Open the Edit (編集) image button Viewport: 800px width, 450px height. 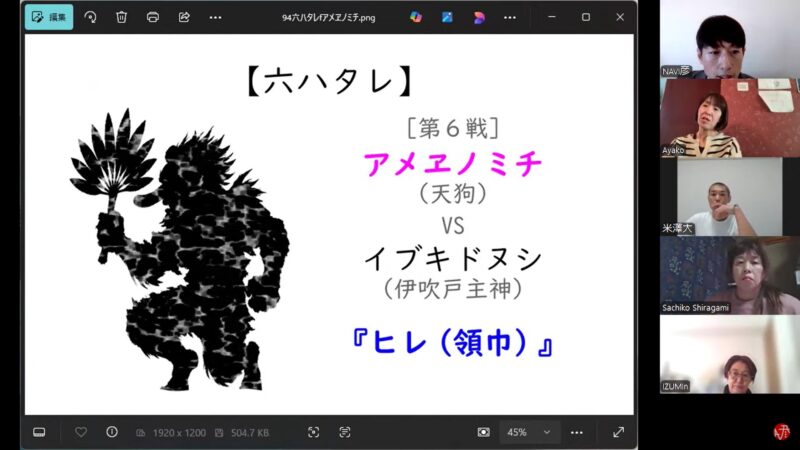click(x=49, y=17)
